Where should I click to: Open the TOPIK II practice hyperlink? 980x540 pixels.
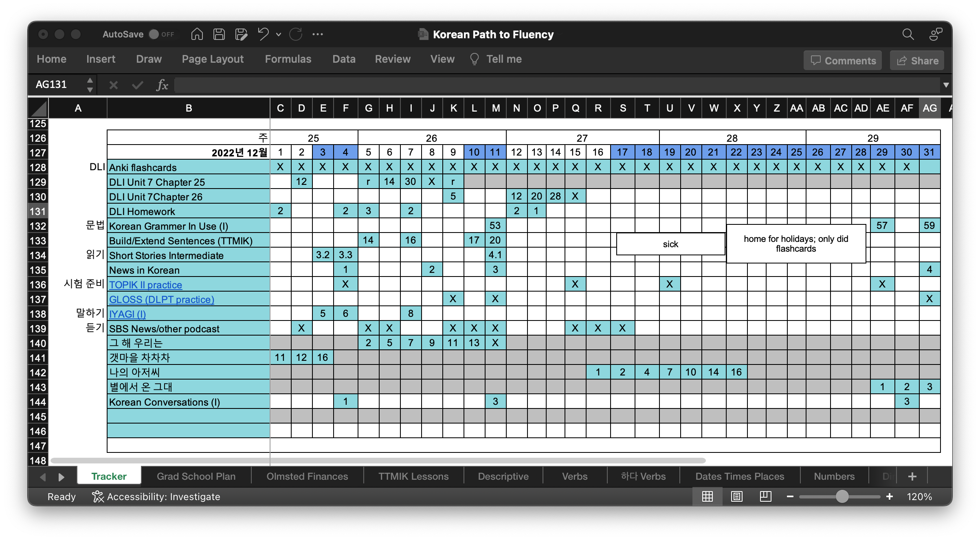point(145,285)
